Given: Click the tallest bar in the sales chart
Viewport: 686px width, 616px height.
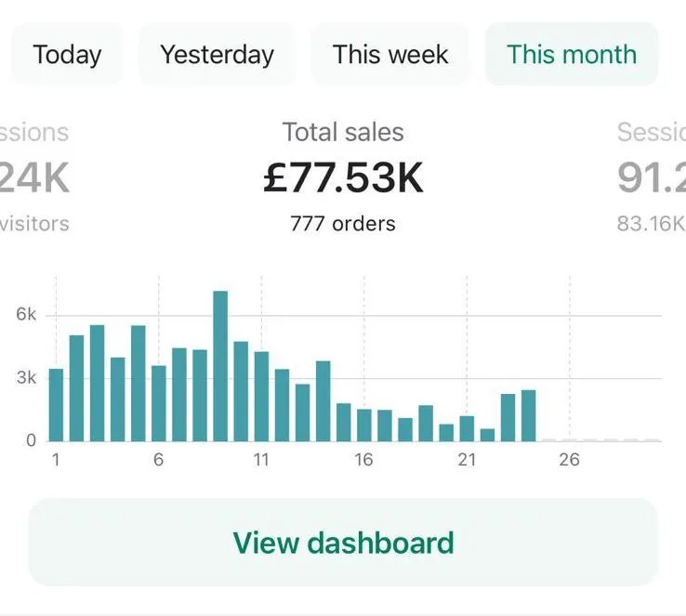Looking at the screenshot, I should tap(220, 367).
